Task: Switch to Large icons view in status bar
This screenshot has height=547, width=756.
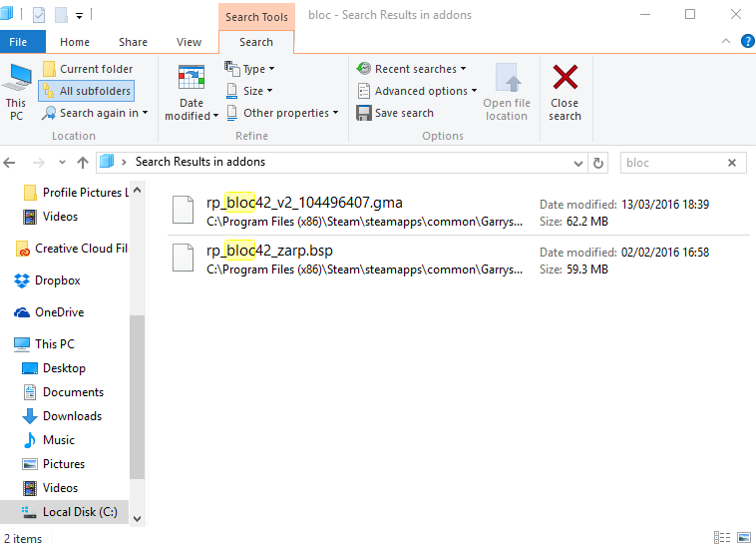Action: pyautogui.click(x=744, y=537)
